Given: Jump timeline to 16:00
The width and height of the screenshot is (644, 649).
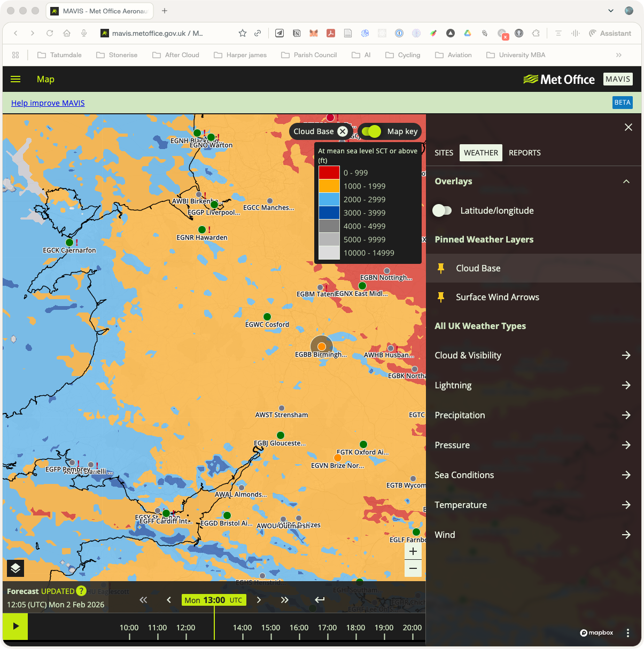Looking at the screenshot, I should tap(299, 628).
